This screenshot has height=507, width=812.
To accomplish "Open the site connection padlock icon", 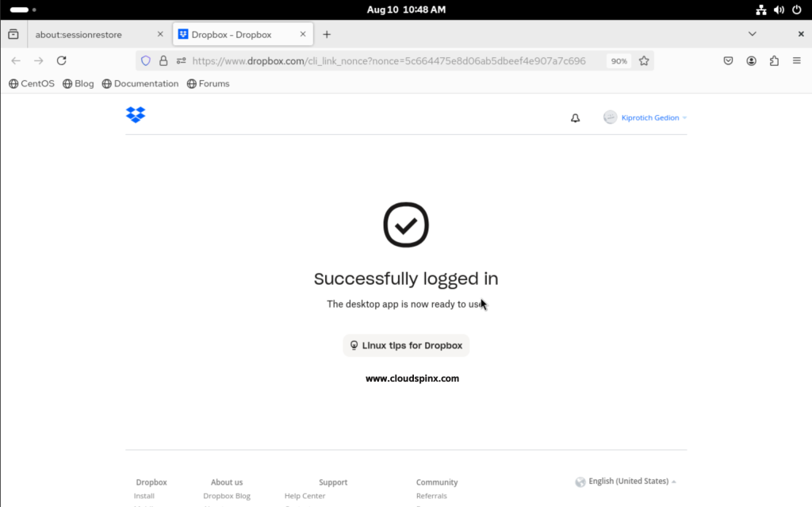I will tap(163, 60).
